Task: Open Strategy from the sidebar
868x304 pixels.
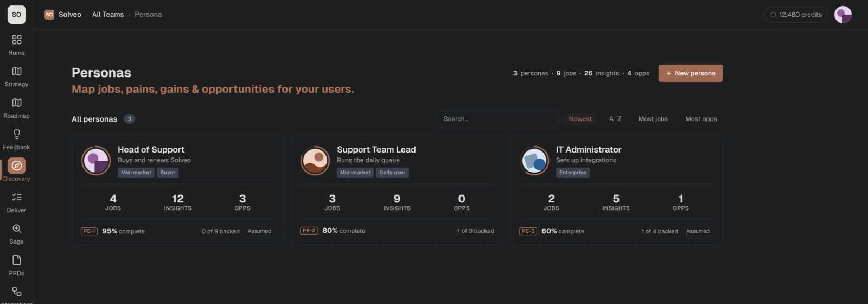Action: pyautogui.click(x=16, y=77)
